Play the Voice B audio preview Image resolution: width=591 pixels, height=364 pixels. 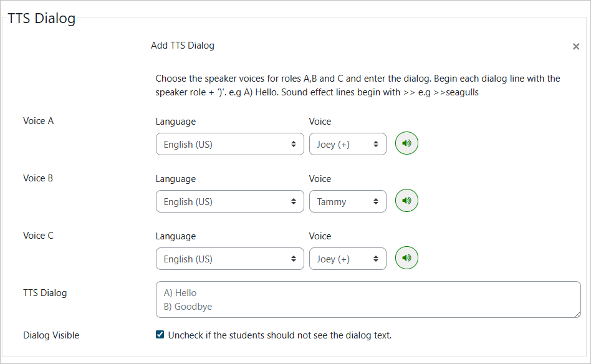tap(406, 201)
